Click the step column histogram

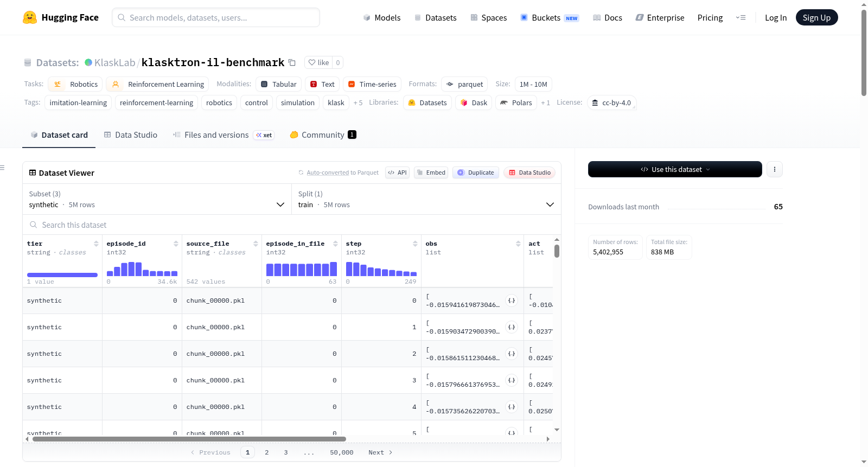coord(381,269)
